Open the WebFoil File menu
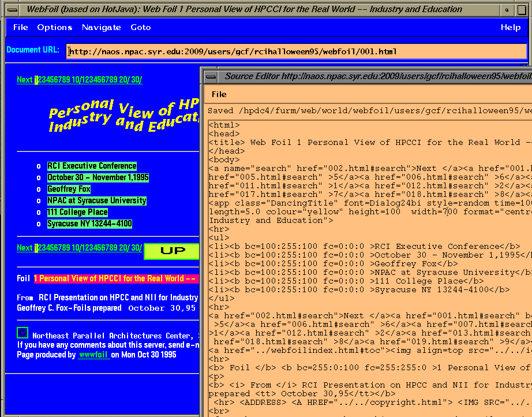 (x=20, y=27)
